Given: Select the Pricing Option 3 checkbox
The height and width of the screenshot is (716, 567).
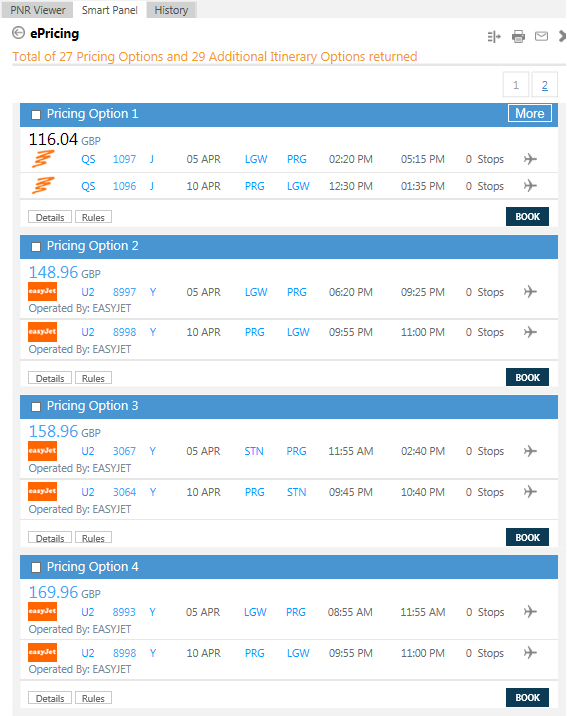Looking at the screenshot, I should (x=36, y=407).
